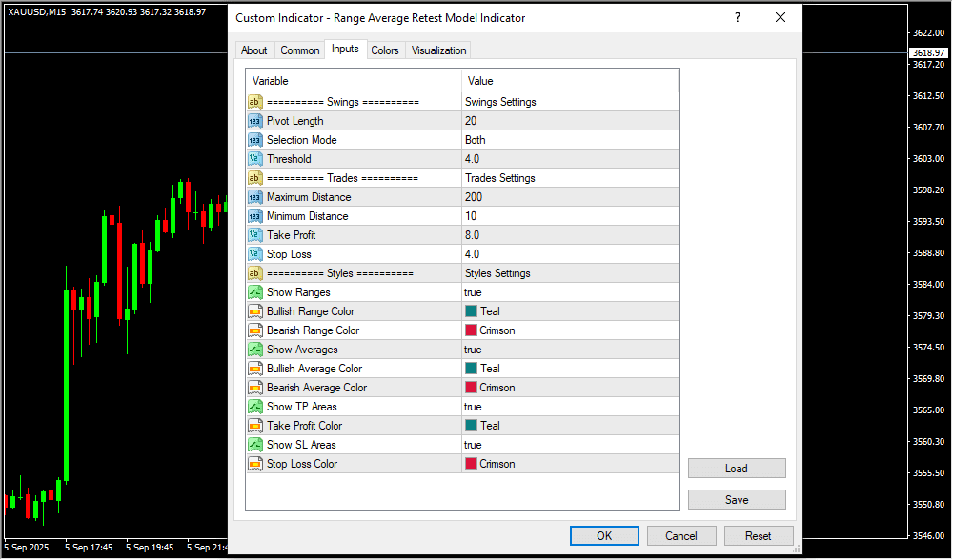Click the integer icon beside Pivot Length

tap(254, 121)
